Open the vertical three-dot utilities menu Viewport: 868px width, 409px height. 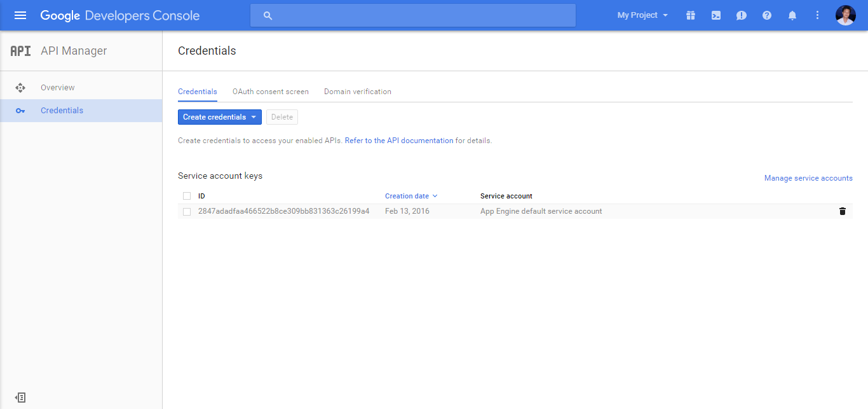pos(818,15)
